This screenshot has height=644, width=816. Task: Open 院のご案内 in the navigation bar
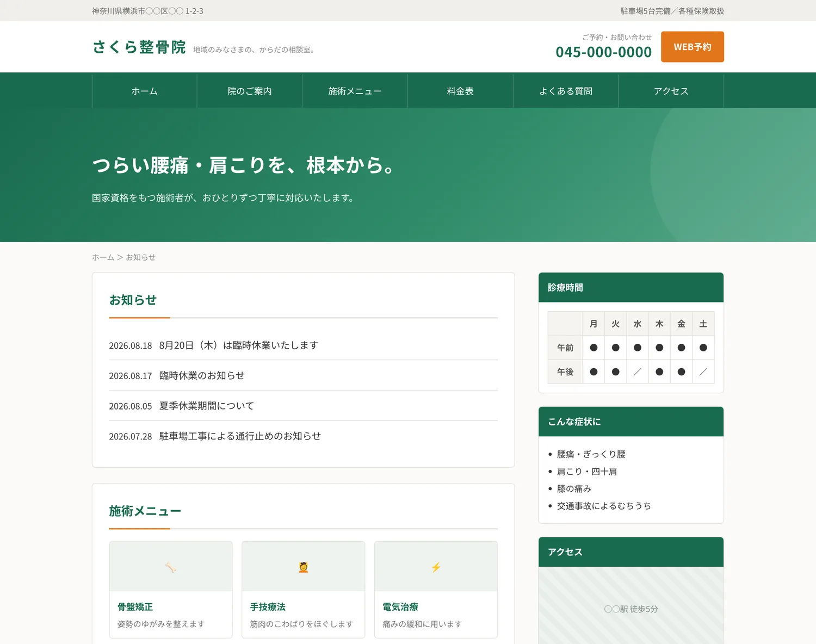pos(250,91)
